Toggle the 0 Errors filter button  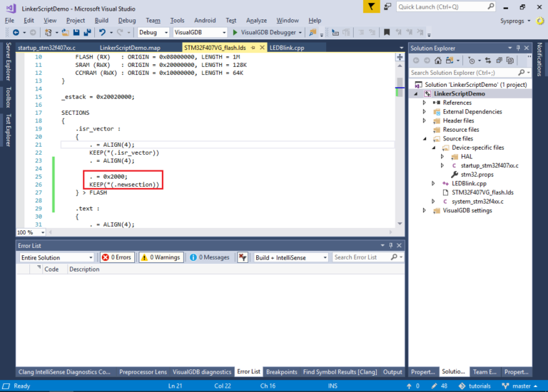pos(117,257)
